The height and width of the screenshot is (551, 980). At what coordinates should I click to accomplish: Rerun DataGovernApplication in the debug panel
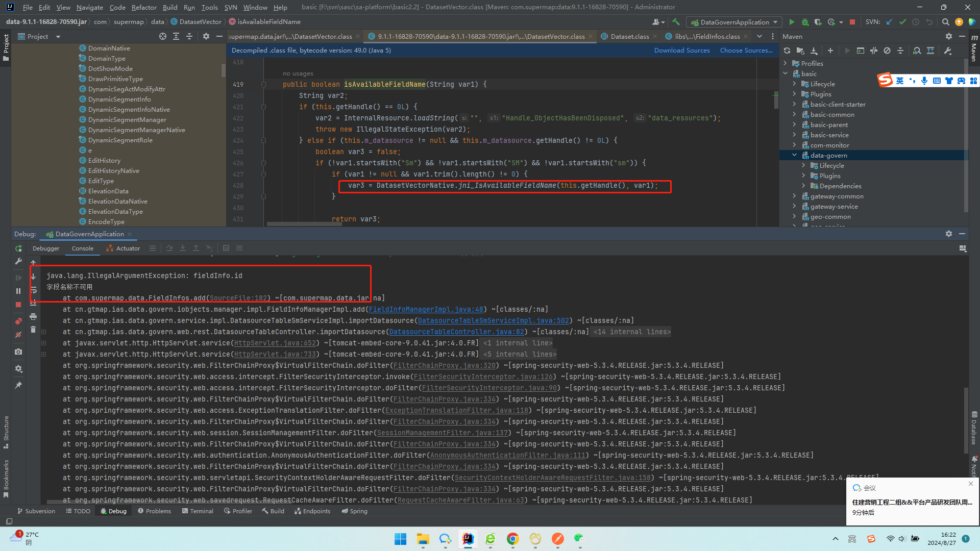coord(18,248)
